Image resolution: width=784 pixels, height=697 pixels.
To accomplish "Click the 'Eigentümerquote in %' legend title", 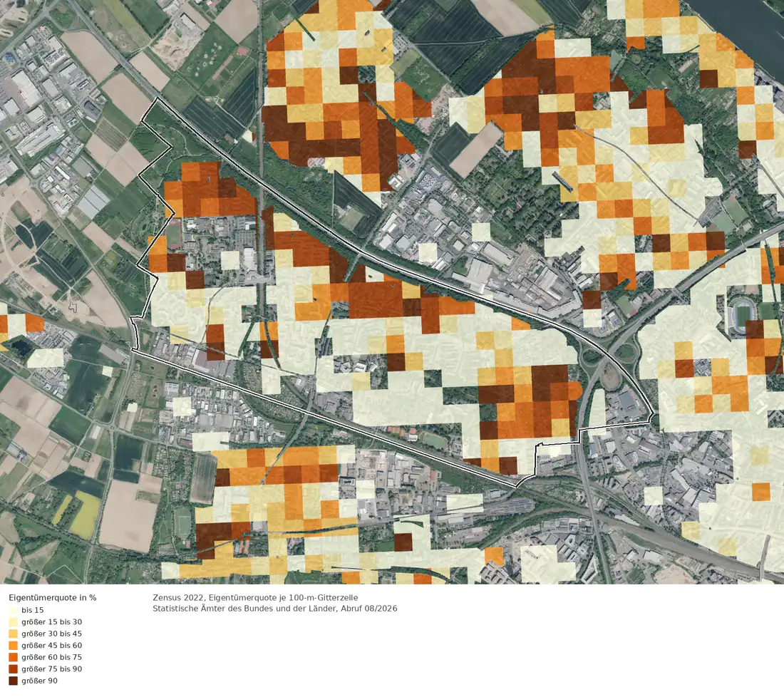I will coord(53,597).
